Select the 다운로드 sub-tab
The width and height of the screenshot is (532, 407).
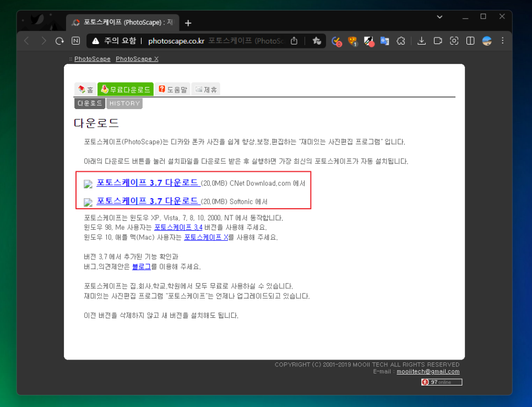point(90,104)
